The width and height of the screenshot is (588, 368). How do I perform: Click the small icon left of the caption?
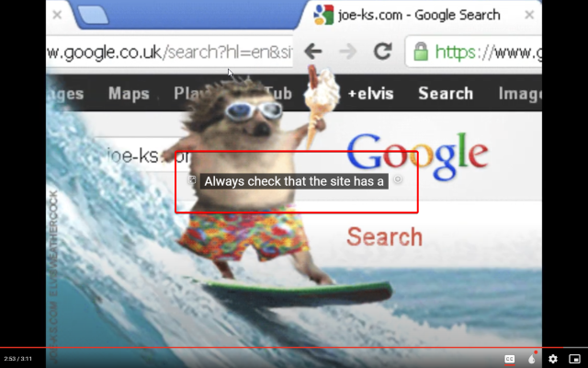point(192,180)
